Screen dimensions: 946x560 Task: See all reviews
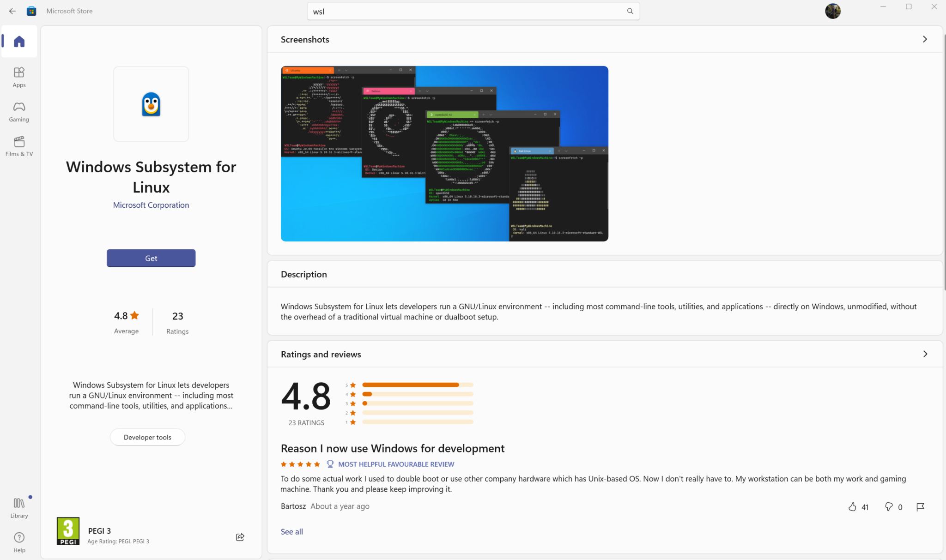(291, 531)
